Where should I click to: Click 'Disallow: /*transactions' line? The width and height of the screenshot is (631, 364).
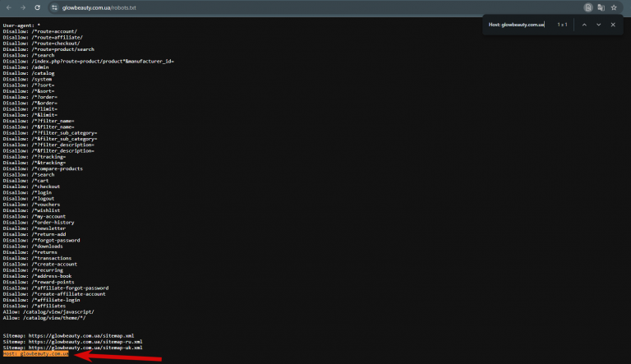point(37,259)
